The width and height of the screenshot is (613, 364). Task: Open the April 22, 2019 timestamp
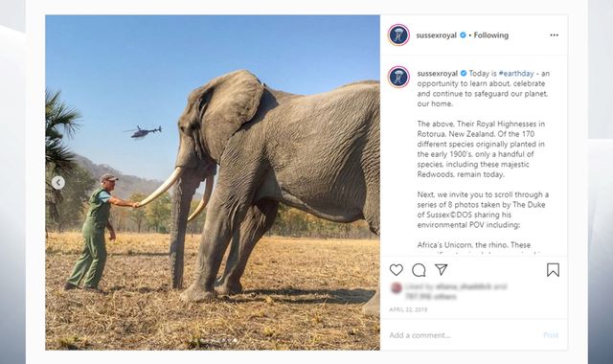pyautogui.click(x=408, y=309)
